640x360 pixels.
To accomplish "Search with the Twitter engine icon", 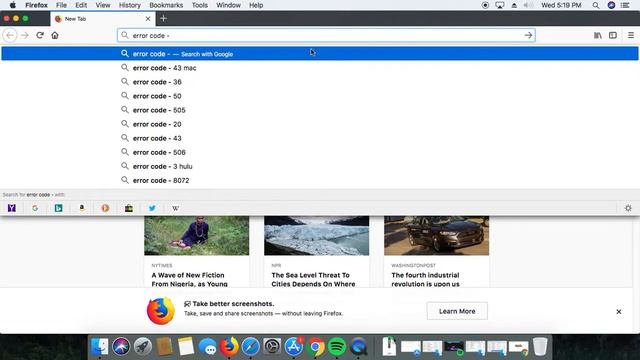I will [152, 208].
